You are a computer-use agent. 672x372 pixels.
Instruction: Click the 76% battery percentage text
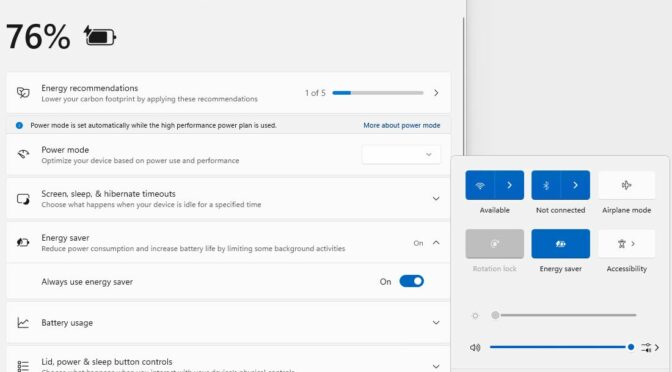(x=38, y=37)
